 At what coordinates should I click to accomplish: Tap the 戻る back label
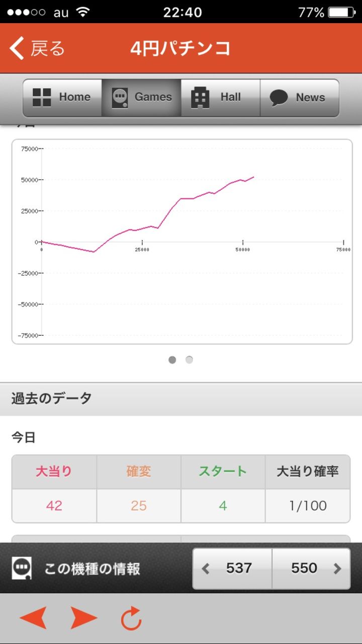click(x=48, y=48)
